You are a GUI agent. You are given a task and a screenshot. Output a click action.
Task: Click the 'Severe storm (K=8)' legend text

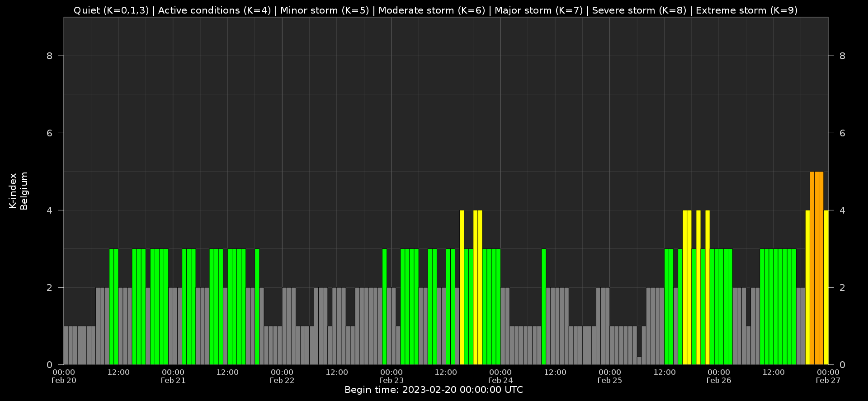[639, 10]
